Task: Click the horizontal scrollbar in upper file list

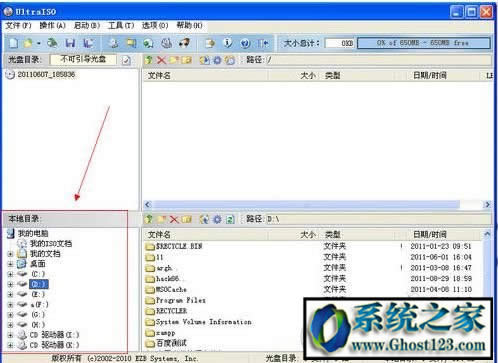Action: (x=317, y=204)
